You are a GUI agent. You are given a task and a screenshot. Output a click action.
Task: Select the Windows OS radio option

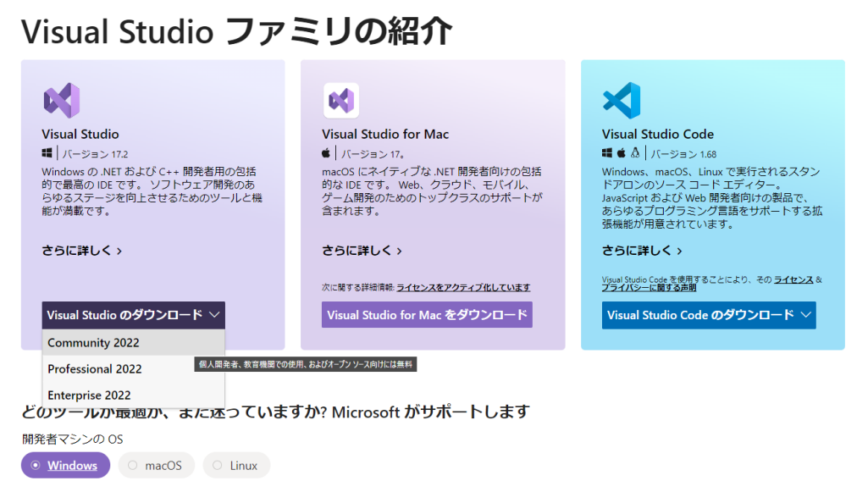(x=65, y=466)
